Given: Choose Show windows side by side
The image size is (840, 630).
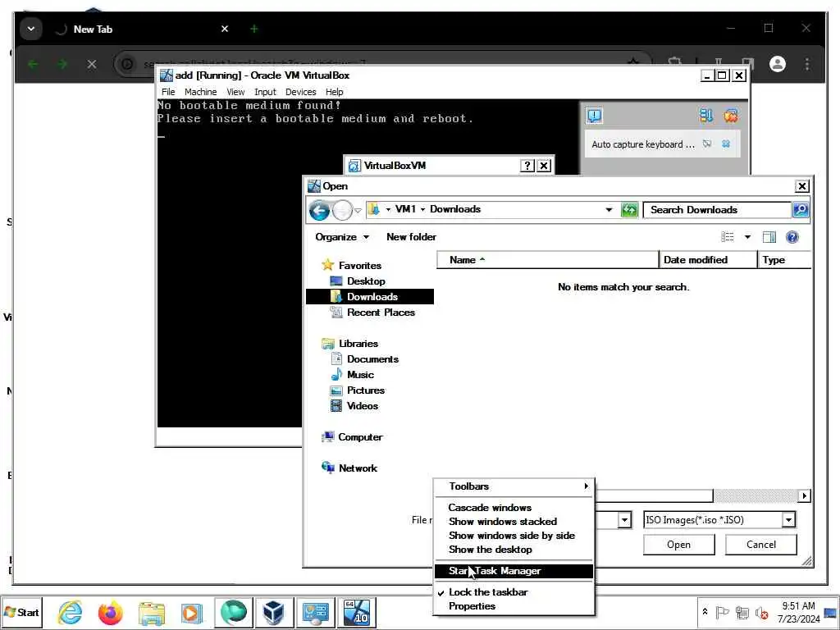Looking at the screenshot, I should point(514,535).
